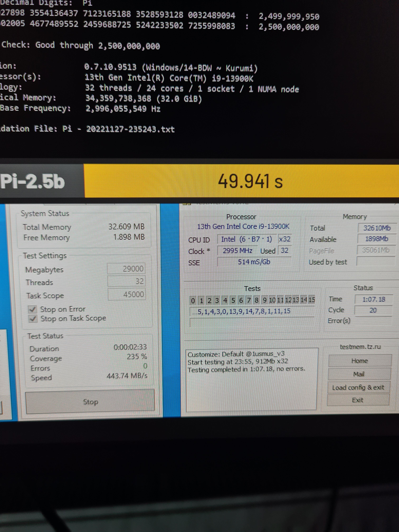Select test number 15 in Tests row
This screenshot has width=399, height=532.
click(312, 300)
